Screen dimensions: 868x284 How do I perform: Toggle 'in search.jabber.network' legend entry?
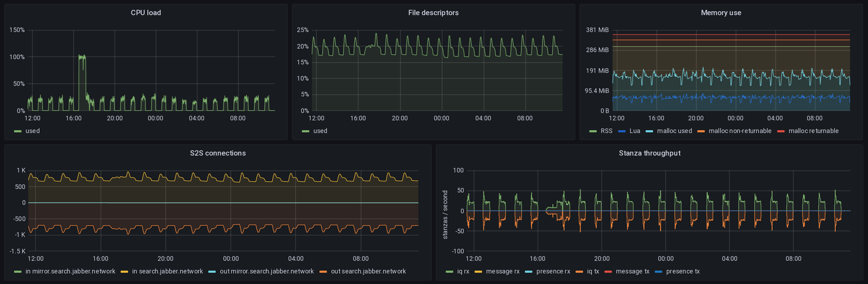pyautogui.click(x=167, y=271)
